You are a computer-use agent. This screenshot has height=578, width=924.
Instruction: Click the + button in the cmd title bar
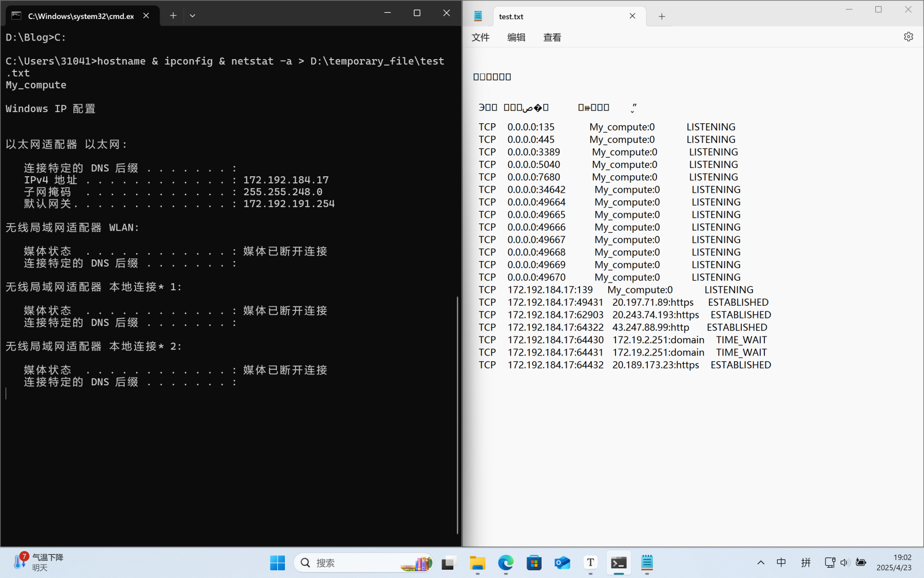coord(173,15)
